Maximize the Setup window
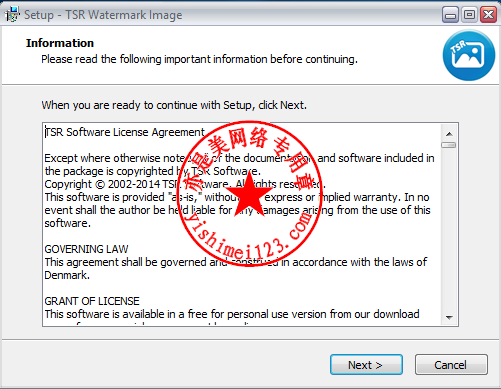Viewport: 501px width, 389px height. pos(470,15)
